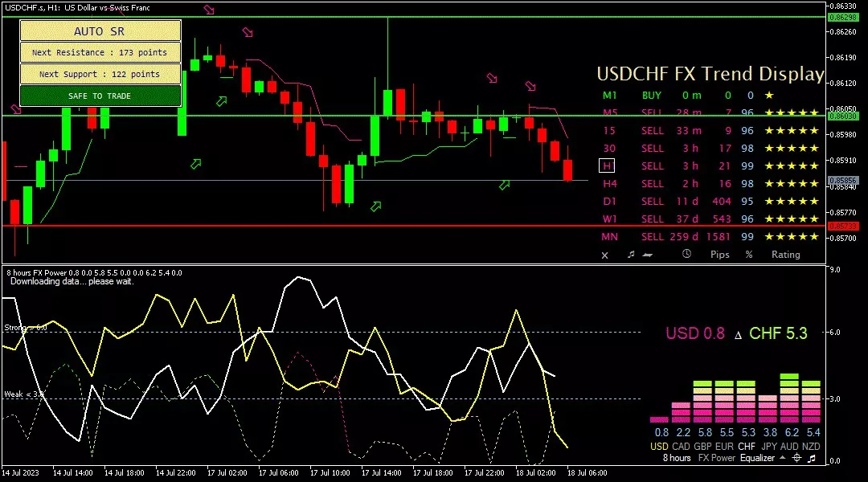Toggle the music note alert in Trend Display
The height and width of the screenshot is (482, 868).
pyautogui.click(x=631, y=255)
